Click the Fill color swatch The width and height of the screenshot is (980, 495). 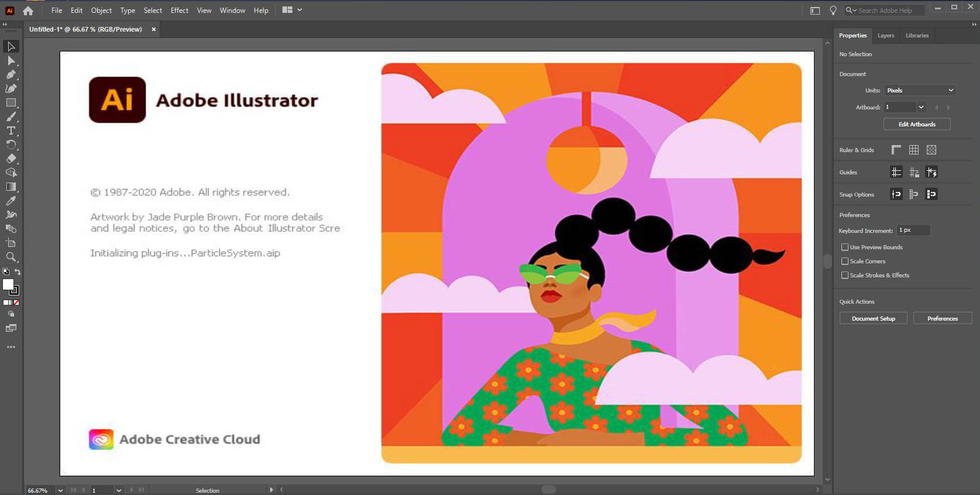point(8,284)
